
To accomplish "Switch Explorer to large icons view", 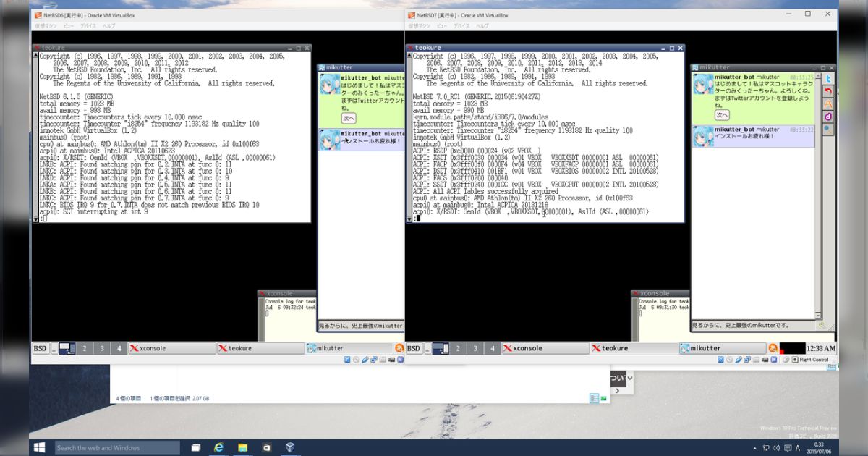I will click(602, 397).
